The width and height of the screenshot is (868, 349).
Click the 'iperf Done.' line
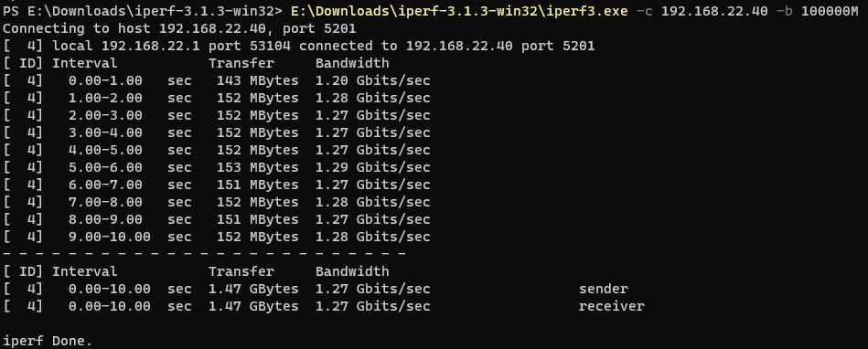click(x=47, y=341)
